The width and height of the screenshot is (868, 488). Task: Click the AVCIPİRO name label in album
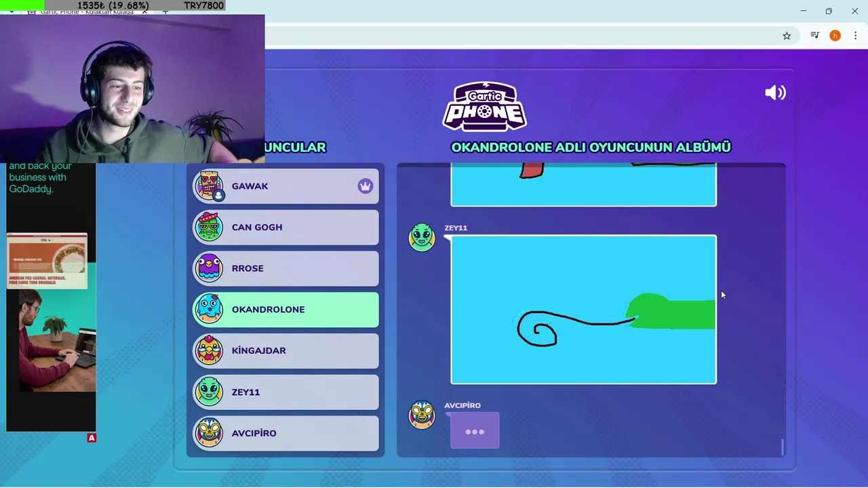pyautogui.click(x=462, y=405)
